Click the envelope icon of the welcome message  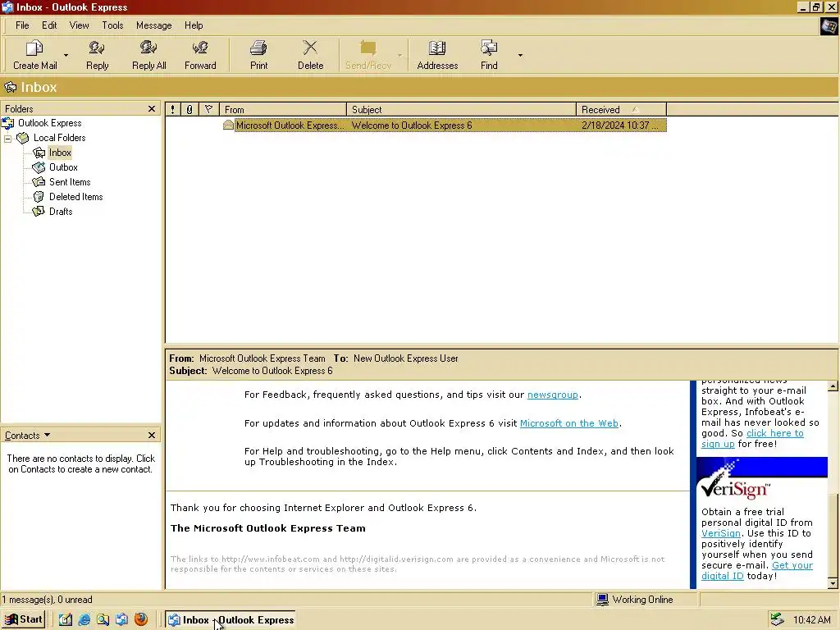point(228,126)
